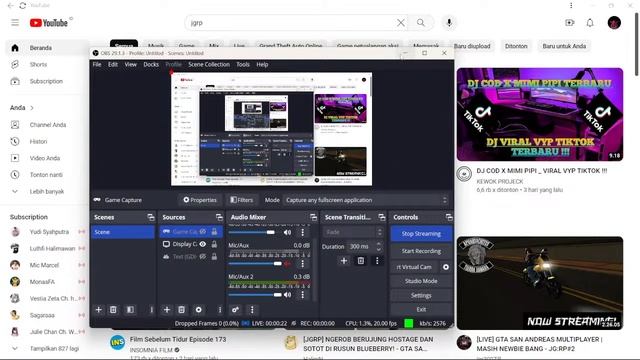The height and width of the screenshot is (360, 640).
Task: Open YouTube notifications bell
Action: (x=590, y=23)
